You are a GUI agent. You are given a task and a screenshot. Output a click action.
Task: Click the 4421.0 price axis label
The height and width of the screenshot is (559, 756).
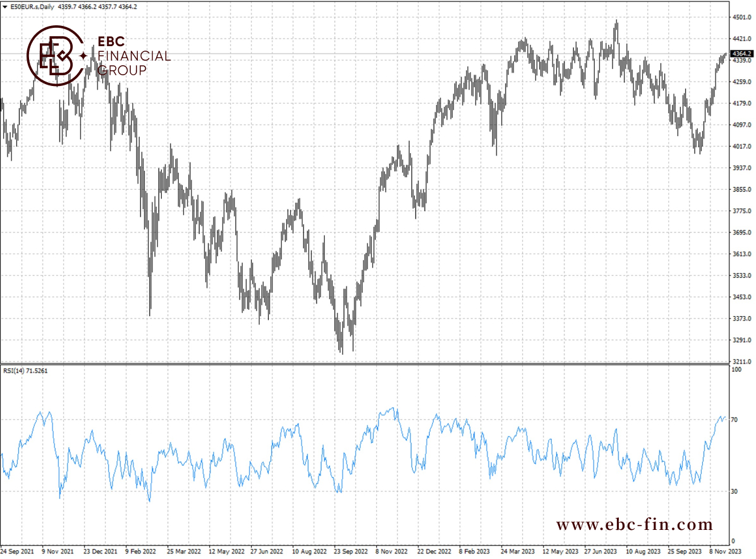tap(742, 39)
